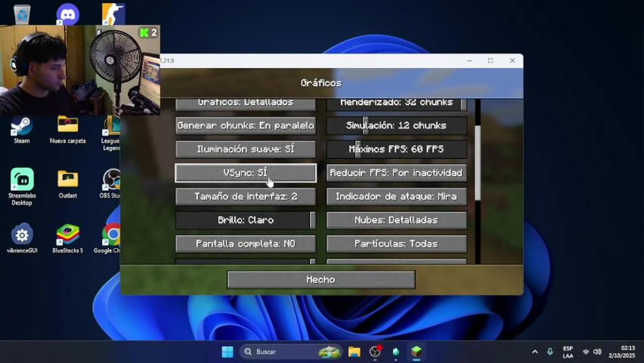644x363 pixels.
Task: Open File Explorer from the taskbar
Action: pos(354,351)
